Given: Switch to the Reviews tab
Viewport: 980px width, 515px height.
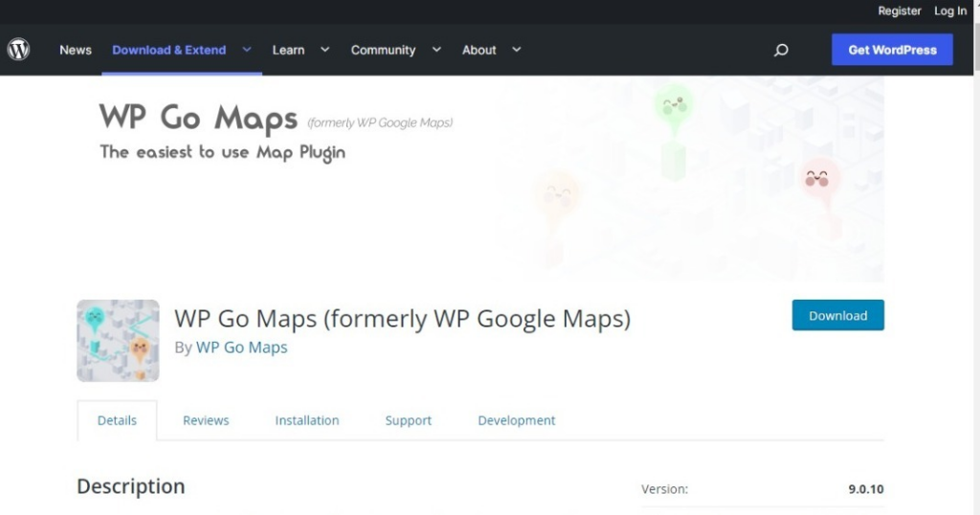Looking at the screenshot, I should tap(206, 420).
